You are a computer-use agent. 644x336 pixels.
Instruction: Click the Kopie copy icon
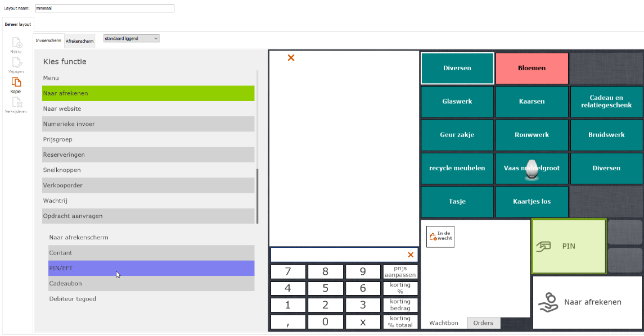click(x=16, y=82)
